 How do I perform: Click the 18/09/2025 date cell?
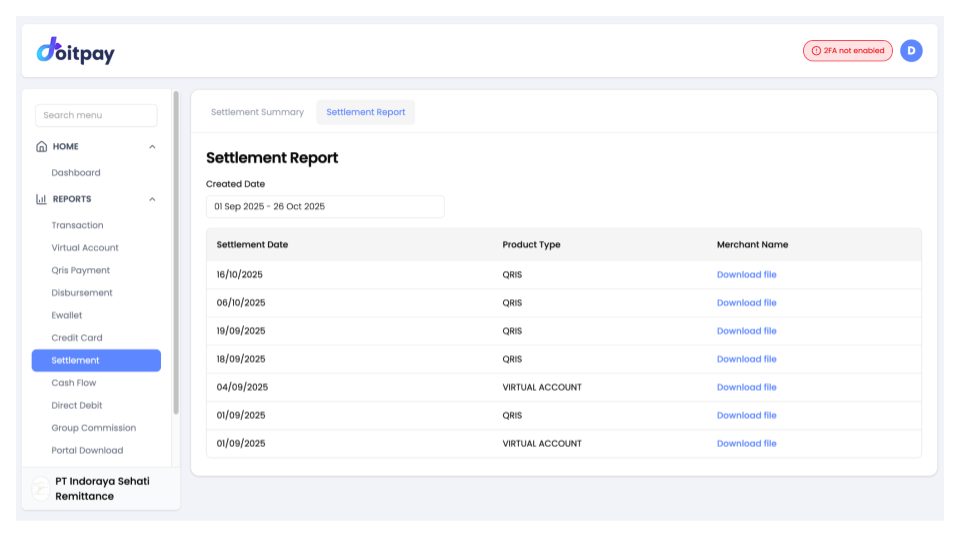(241, 359)
